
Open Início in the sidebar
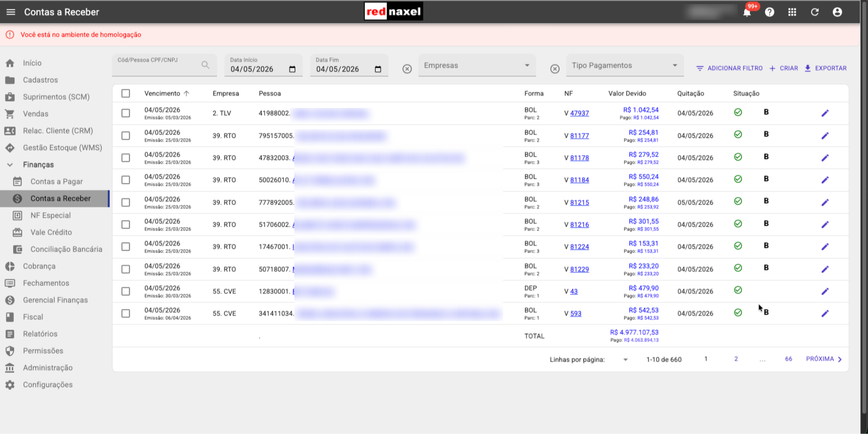point(55,63)
